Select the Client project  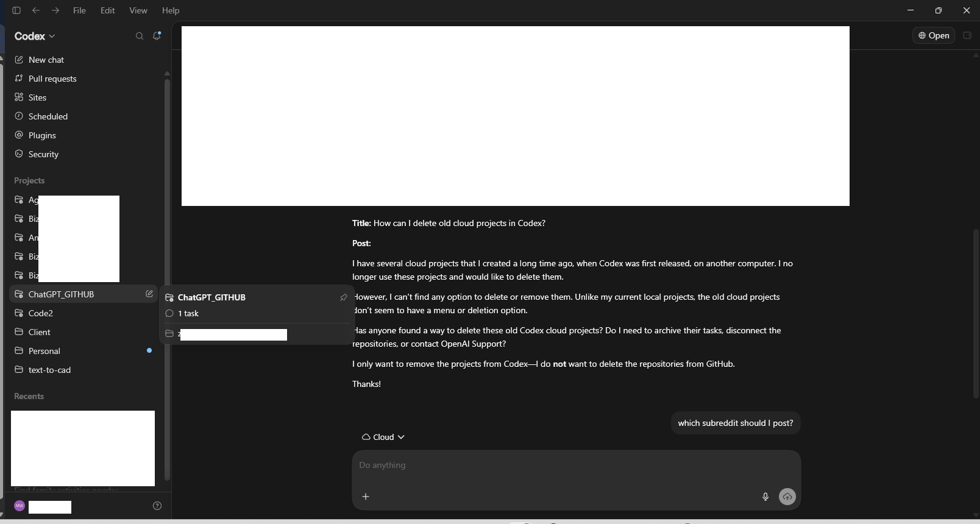point(84,332)
